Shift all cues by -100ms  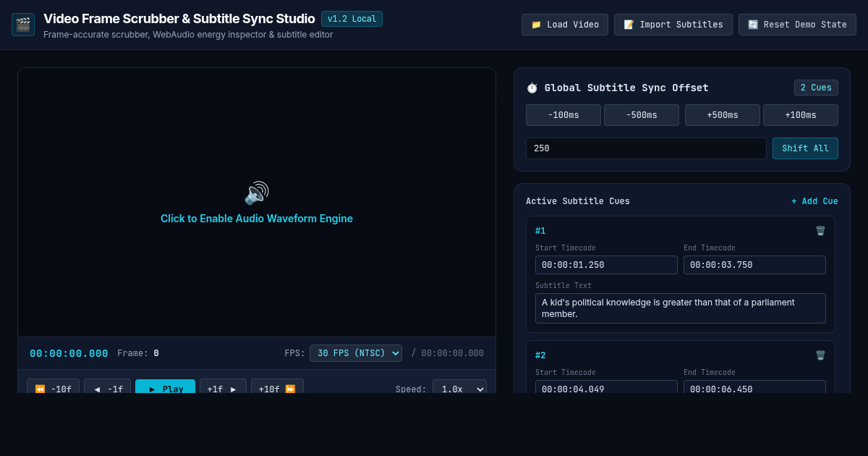[563, 115]
